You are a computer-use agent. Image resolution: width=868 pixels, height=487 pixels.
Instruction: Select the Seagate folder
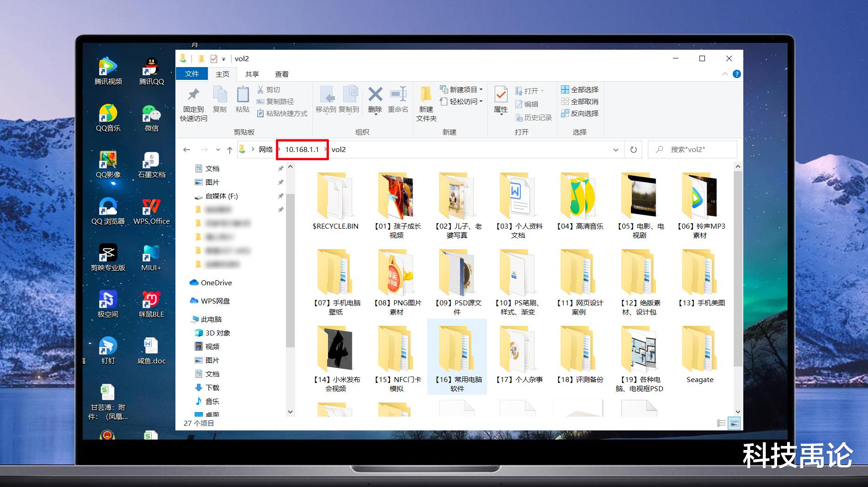coord(699,355)
